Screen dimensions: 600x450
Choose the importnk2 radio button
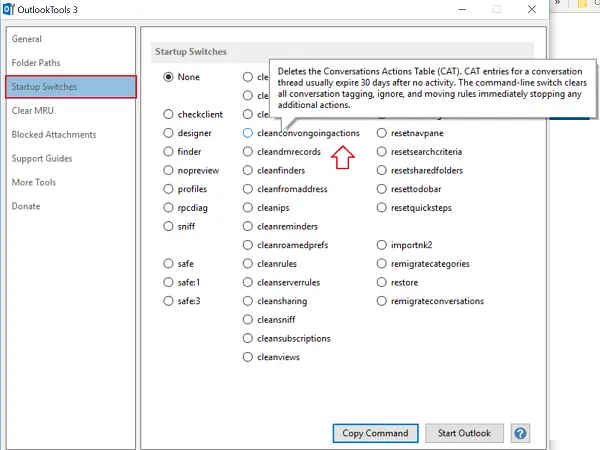(382, 245)
